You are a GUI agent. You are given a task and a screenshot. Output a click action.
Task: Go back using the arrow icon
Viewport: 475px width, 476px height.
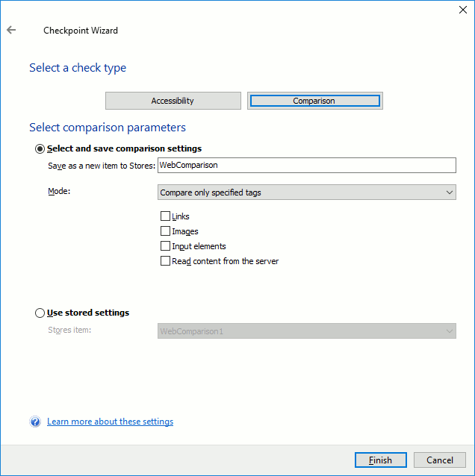[x=11, y=30]
